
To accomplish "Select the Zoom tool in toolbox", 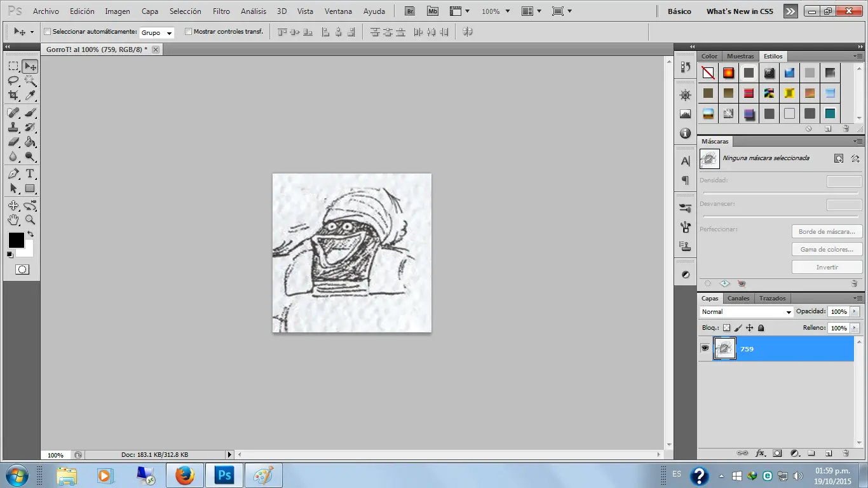I will [x=30, y=220].
